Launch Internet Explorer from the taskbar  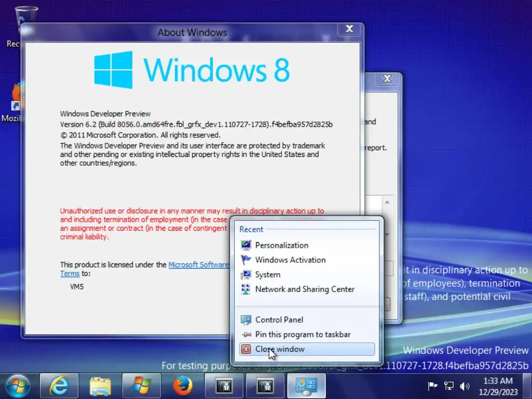(x=59, y=386)
